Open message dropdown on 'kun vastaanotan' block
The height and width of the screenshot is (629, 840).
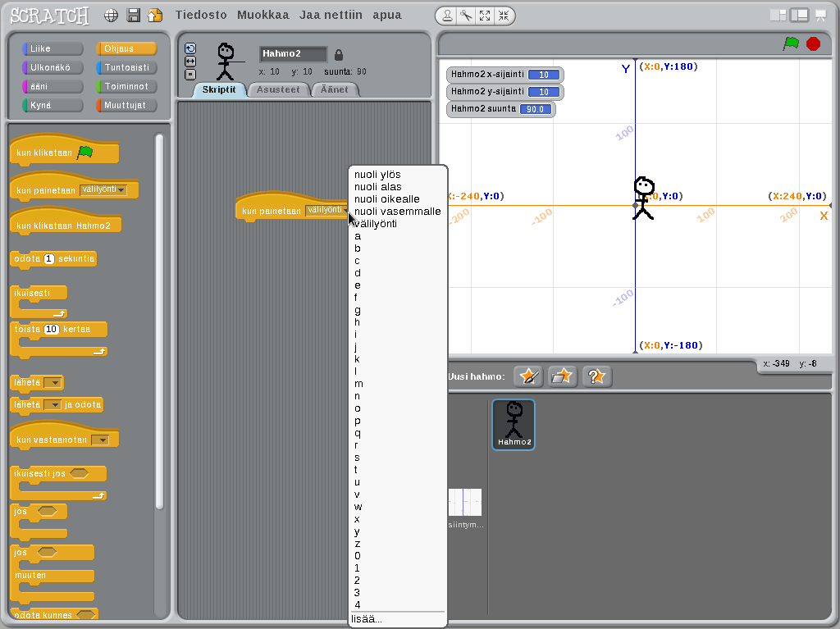100,440
